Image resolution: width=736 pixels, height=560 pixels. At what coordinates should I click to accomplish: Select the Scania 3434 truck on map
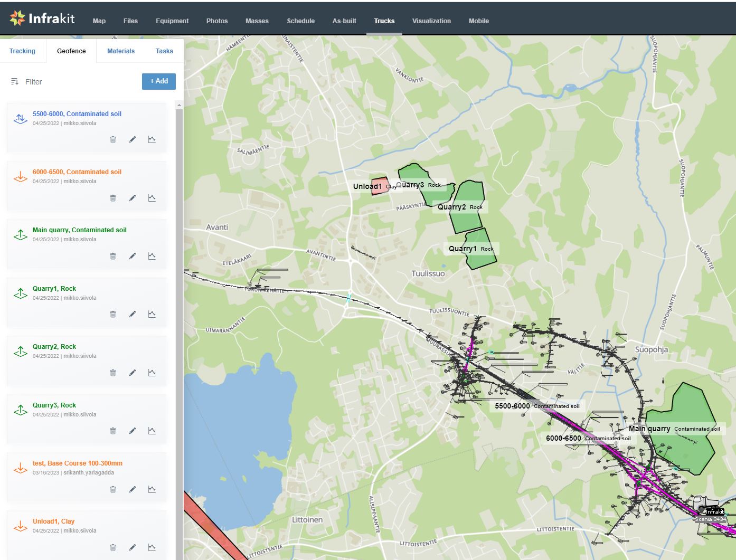tap(706, 507)
